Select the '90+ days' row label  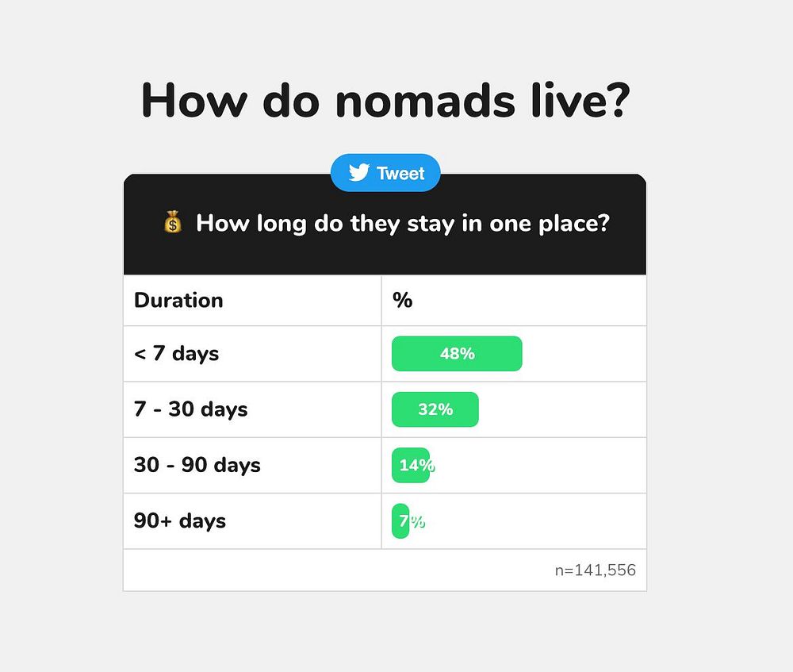pyautogui.click(x=180, y=520)
